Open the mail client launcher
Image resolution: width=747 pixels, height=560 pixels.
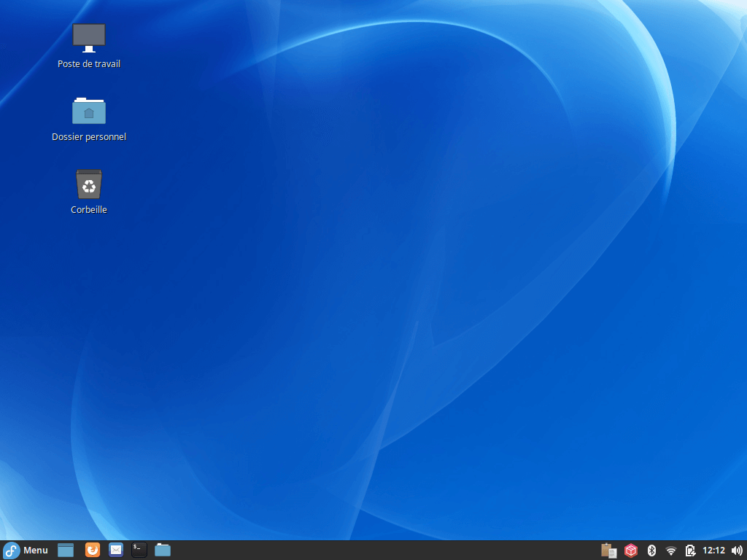pyautogui.click(x=116, y=550)
